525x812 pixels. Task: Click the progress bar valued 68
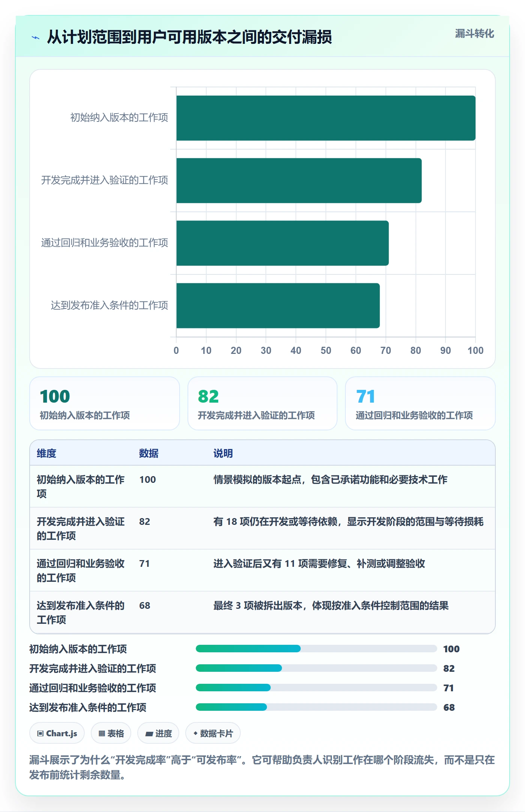click(316, 707)
